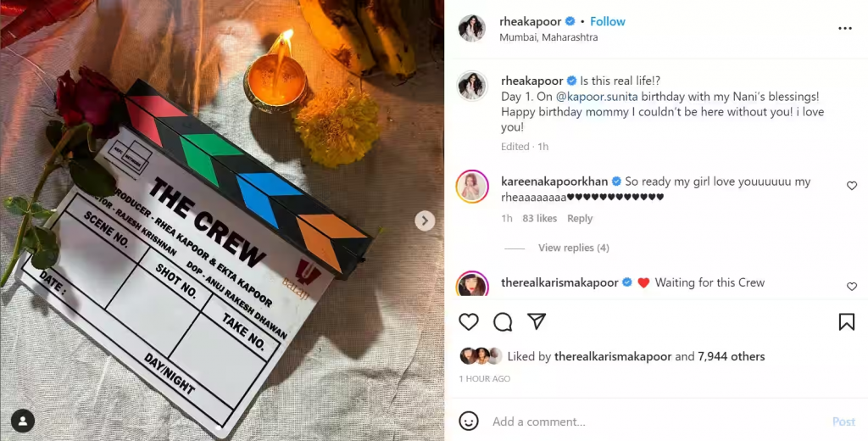Open the @kapoor.sunita mention link

click(x=597, y=97)
